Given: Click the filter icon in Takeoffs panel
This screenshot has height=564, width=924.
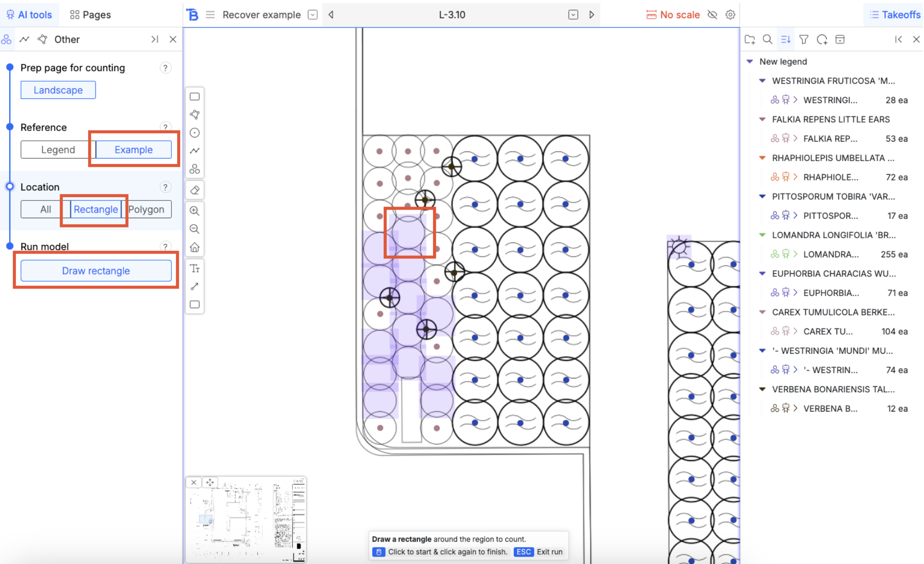Looking at the screenshot, I should (804, 40).
